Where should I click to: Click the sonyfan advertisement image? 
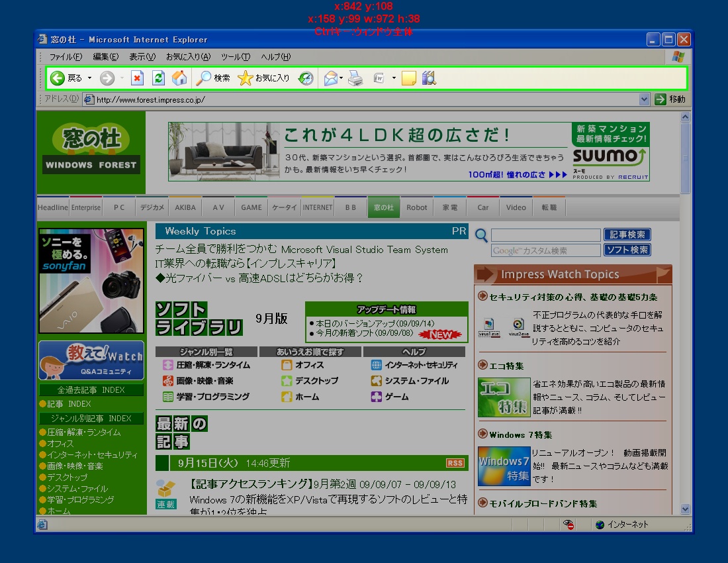91,281
